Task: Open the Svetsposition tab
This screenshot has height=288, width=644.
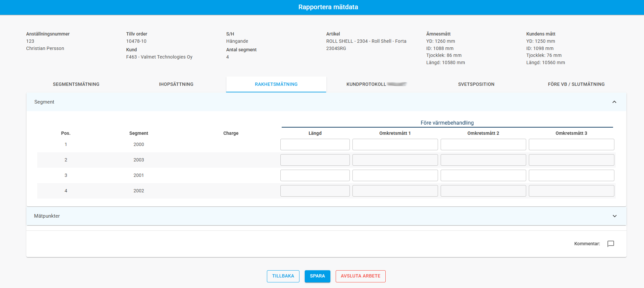Action: 476,84
